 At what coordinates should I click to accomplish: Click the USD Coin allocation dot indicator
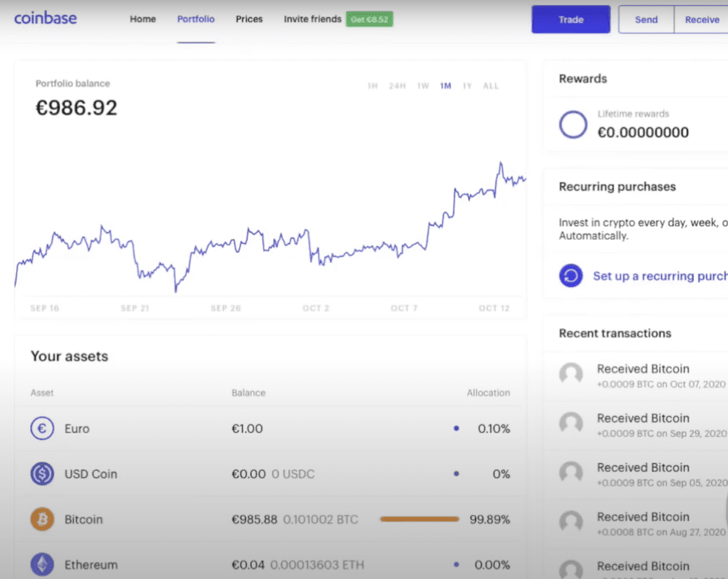coord(456,473)
